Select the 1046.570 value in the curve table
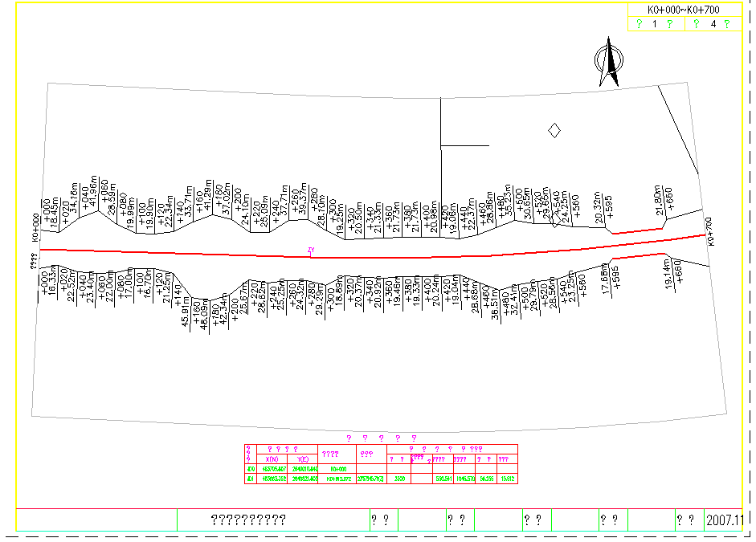 point(464,479)
